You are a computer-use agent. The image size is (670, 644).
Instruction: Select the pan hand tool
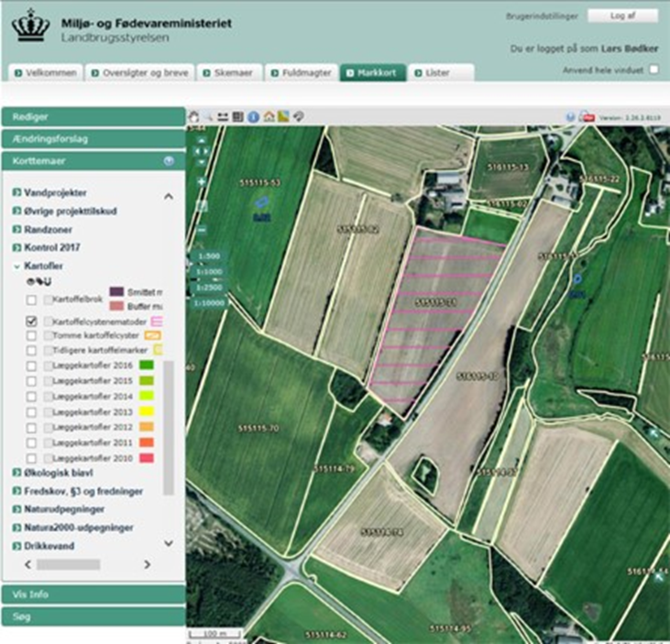click(x=193, y=116)
